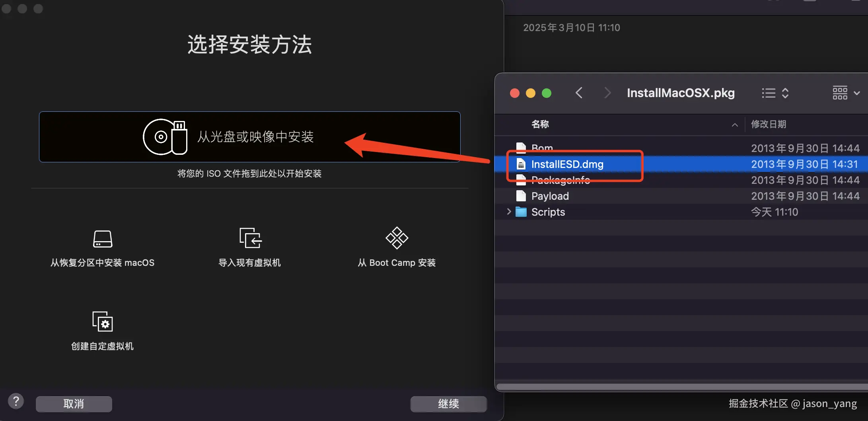Select import existing virtual machine icon
Viewport: 868px width, 421px height.
[251, 238]
